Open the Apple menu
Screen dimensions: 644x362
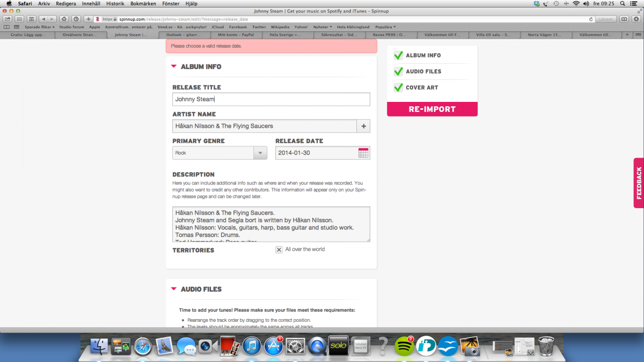[x=9, y=3]
